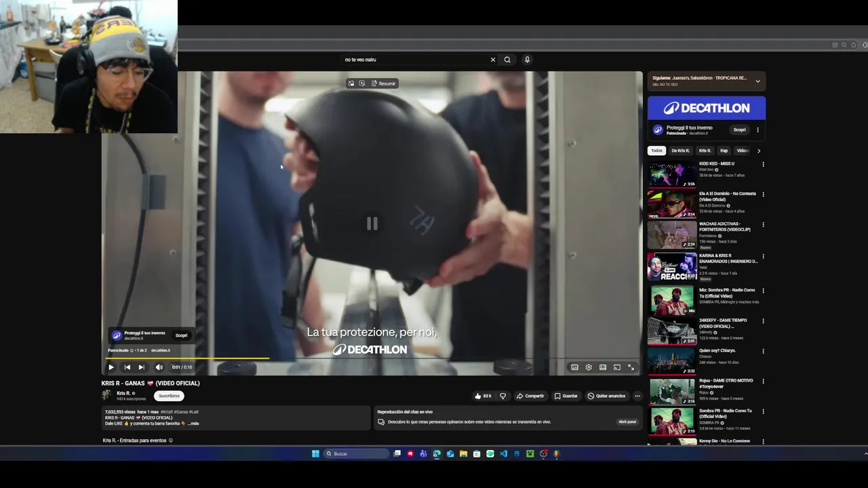This screenshot has height=488, width=868.
Task: Dislike the video with thumbs down
Action: 502,396
